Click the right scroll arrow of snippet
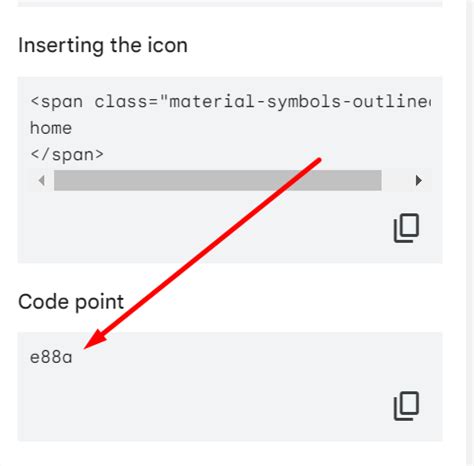 [x=419, y=180]
